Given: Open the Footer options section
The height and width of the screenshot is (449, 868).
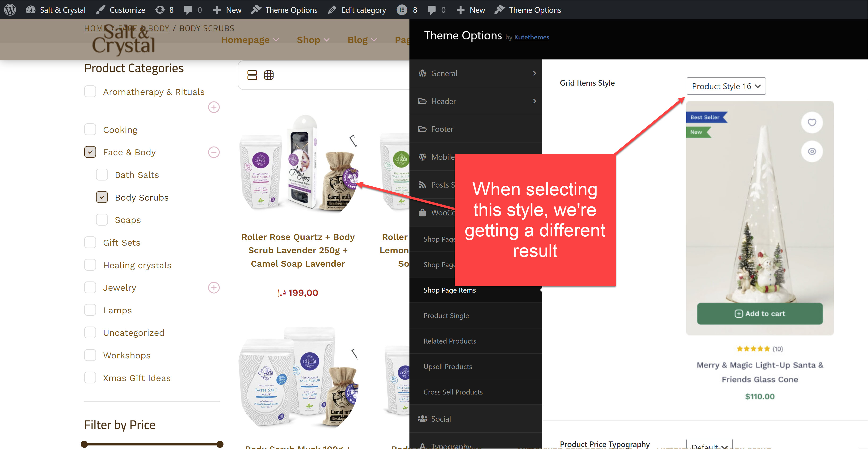Looking at the screenshot, I should click(476, 129).
